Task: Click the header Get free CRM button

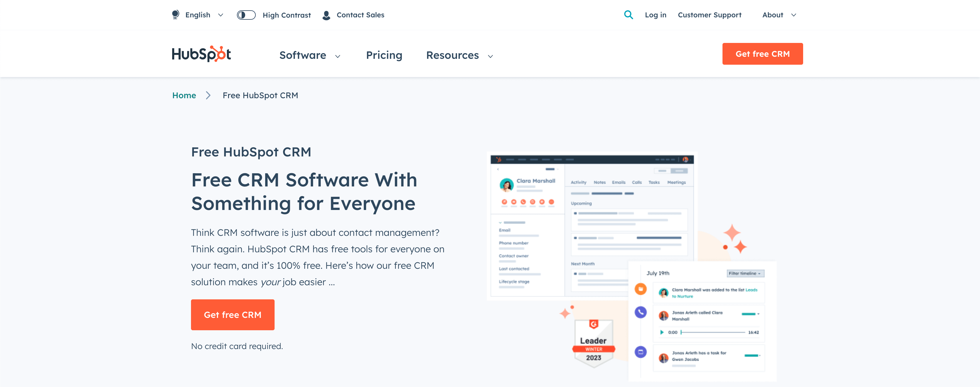Action: tap(763, 54)
